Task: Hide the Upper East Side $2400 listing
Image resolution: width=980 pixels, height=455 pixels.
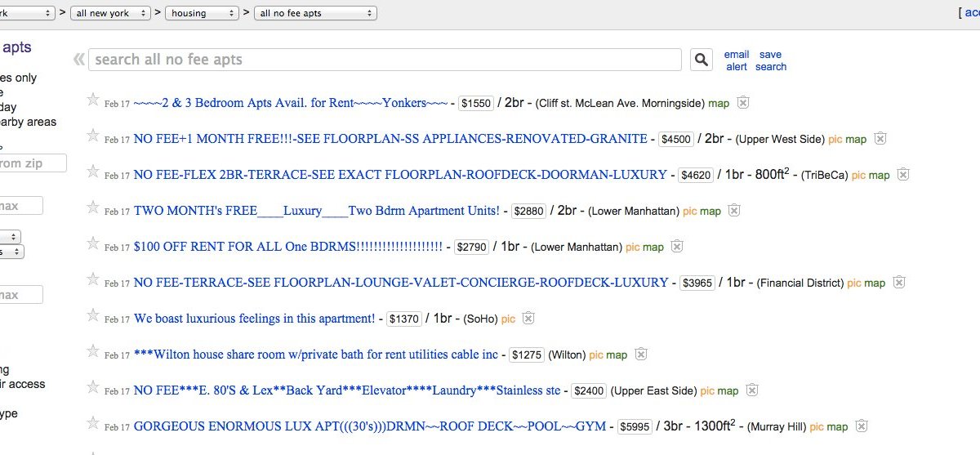Action: pos(751,390)
